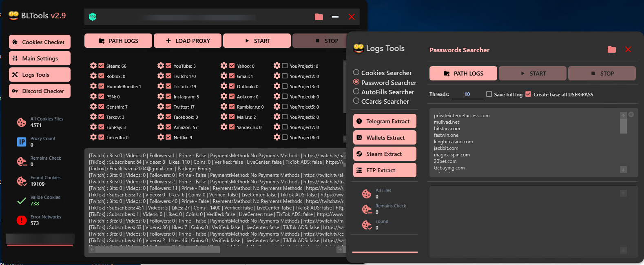Screen dimensions: 644x265
Task: Click the gear icon next to Genshin
Action: coord(93,107)
